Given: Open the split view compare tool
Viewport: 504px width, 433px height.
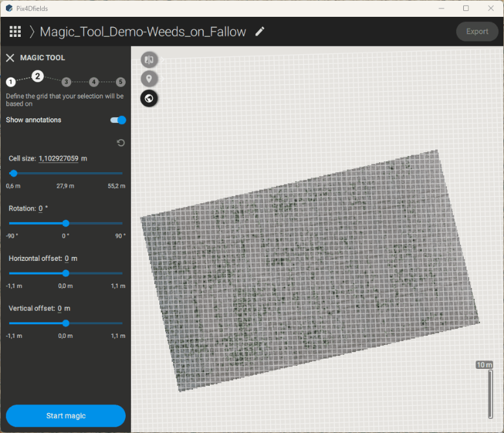Looking at the screenshot, I should 149,60.
